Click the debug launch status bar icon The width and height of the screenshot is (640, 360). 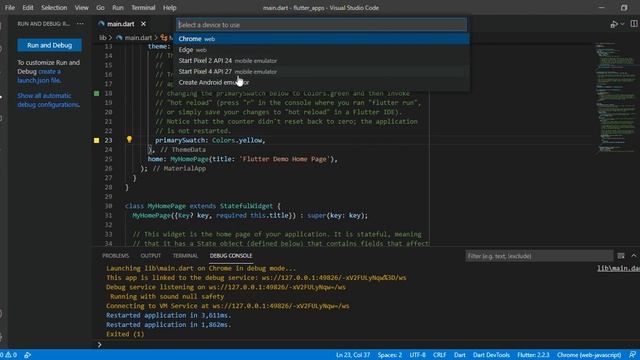27,355
